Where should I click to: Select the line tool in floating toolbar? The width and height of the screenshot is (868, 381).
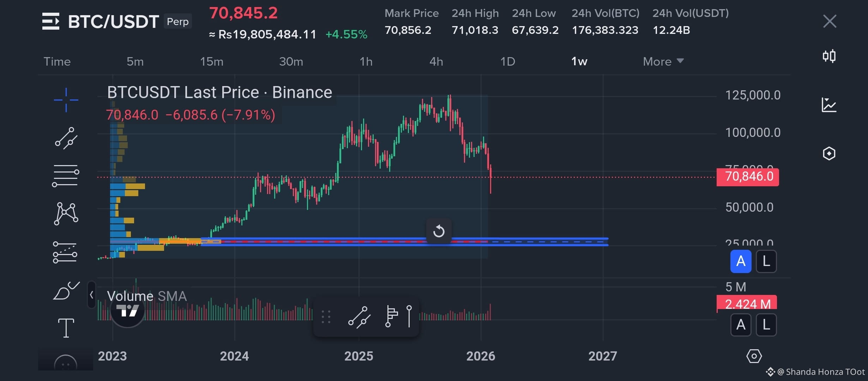360,317
